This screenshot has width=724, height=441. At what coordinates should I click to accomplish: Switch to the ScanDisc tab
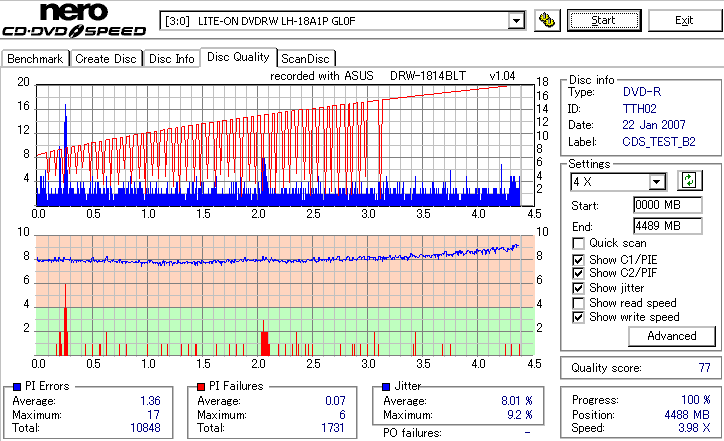pyautogui.click(x=305, y=59)
